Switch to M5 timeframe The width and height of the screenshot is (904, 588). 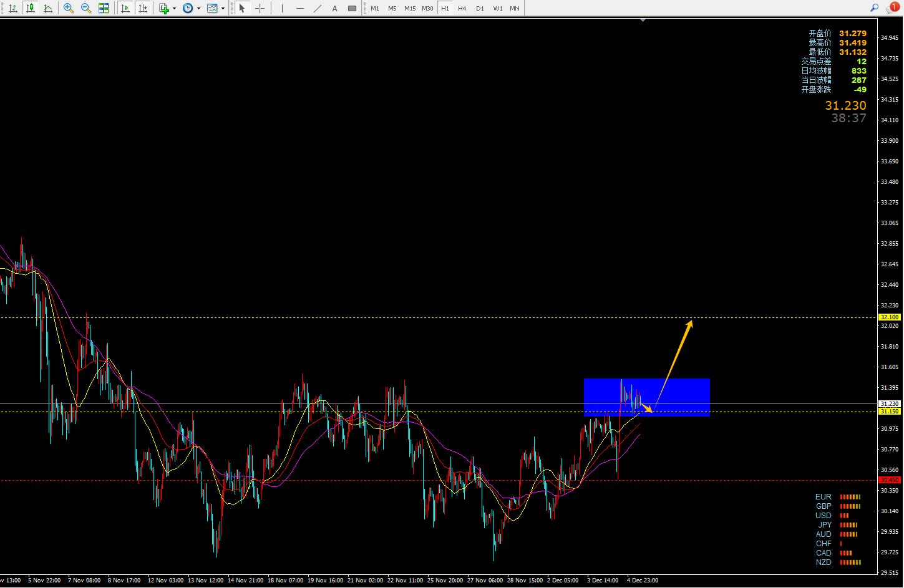392,8
